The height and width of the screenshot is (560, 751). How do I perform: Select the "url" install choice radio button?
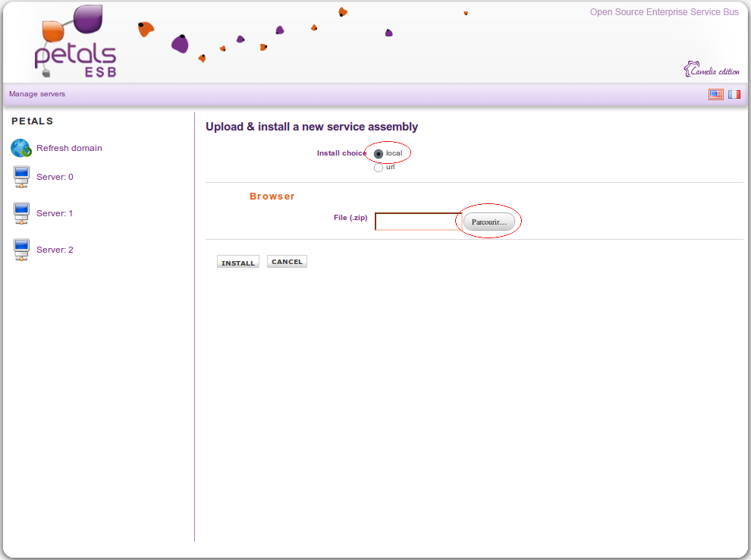click(x=379, y=168)
